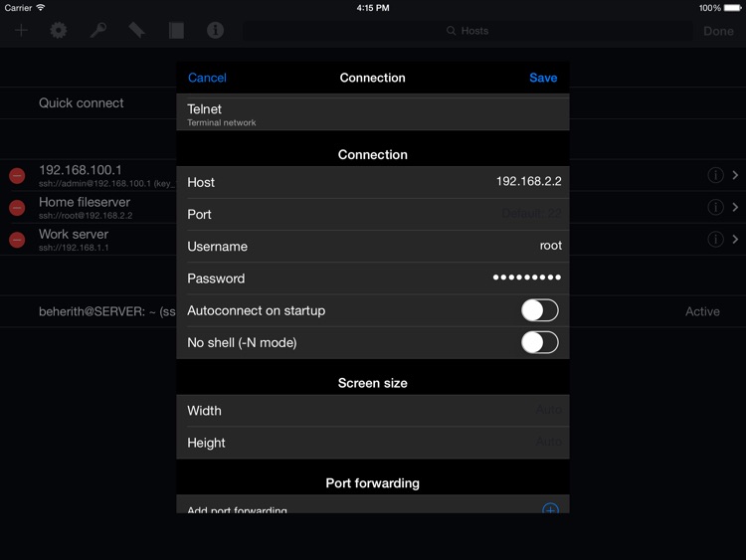Open the info icon in the top toolbar

216,31
